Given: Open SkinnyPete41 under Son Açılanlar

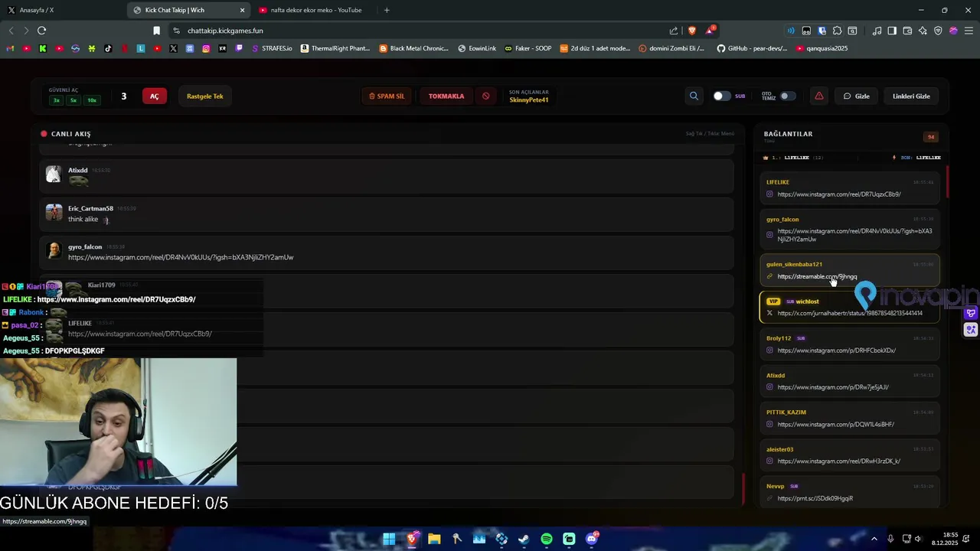Looking at the screenshot, I should pos(529,100).
